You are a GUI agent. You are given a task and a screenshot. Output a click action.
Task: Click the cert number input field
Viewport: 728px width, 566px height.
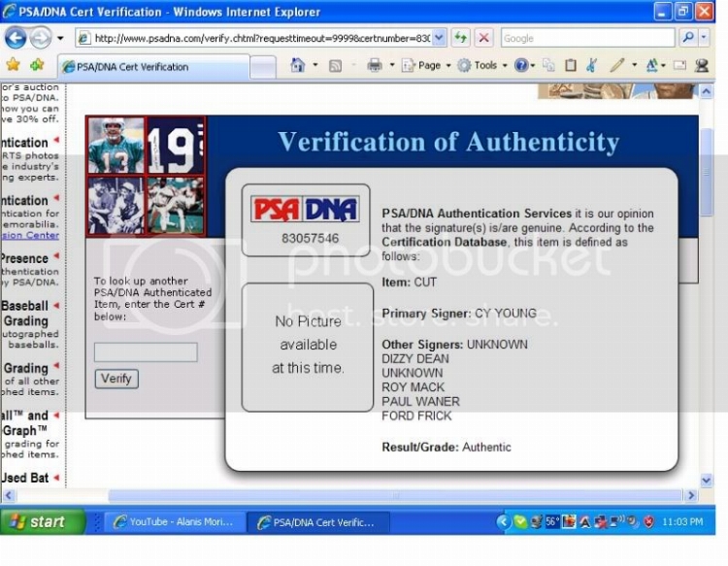point(146,352)
